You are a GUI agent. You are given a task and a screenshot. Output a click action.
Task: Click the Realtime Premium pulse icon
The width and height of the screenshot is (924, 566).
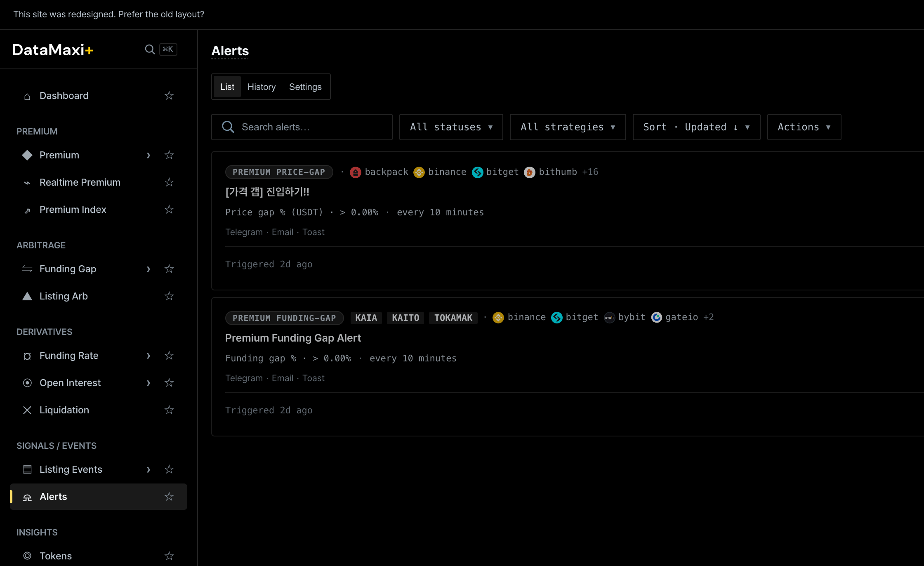click(x=27, y=183)
